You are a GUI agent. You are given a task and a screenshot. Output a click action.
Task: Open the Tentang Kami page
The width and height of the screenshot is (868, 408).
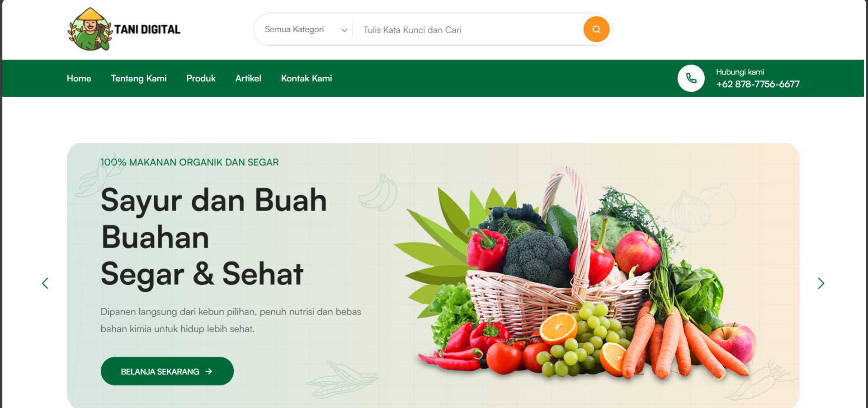[139, 78]
